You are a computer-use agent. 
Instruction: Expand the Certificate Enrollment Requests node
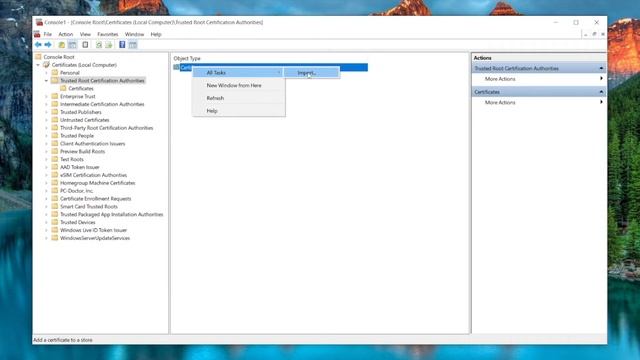[46, 198]
